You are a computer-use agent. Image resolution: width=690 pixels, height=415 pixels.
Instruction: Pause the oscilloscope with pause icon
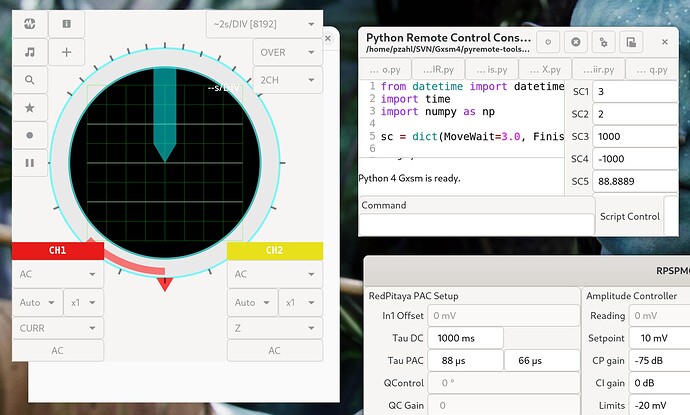click(30, 162)
